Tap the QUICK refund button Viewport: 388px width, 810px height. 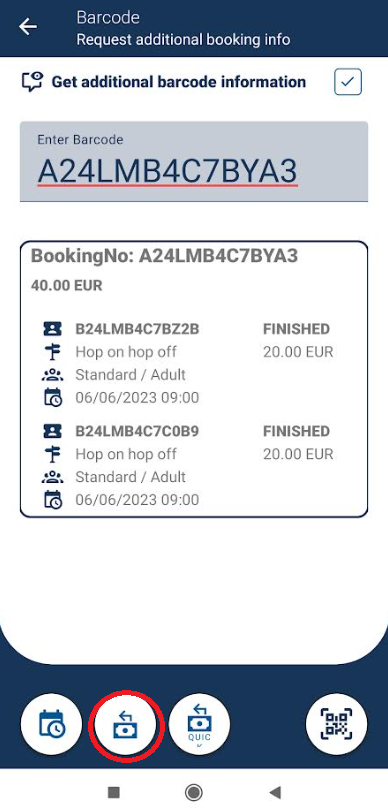(x=199, y=724)
